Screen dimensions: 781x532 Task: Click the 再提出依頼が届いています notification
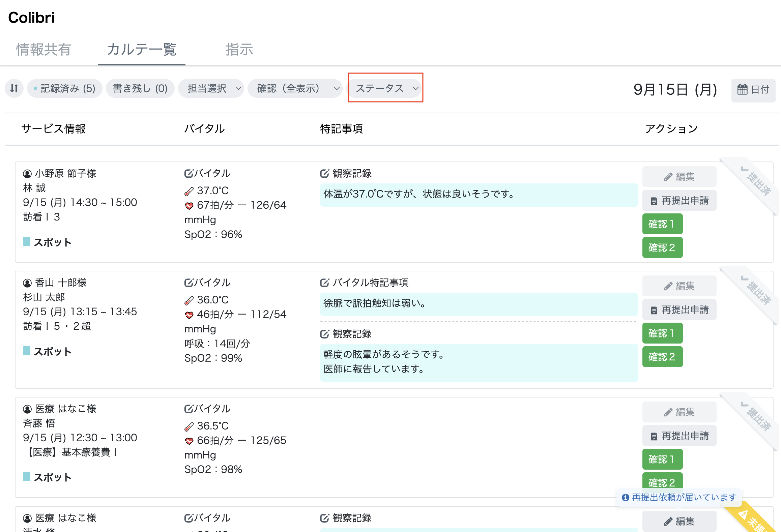(679, 497)
